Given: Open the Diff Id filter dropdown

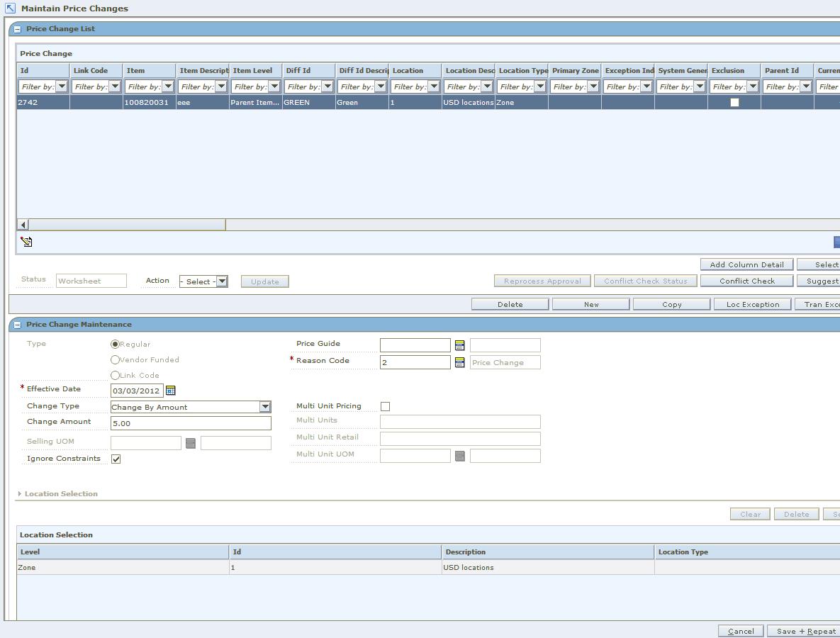Looking at the screenshot, I should tap(327, 86).
